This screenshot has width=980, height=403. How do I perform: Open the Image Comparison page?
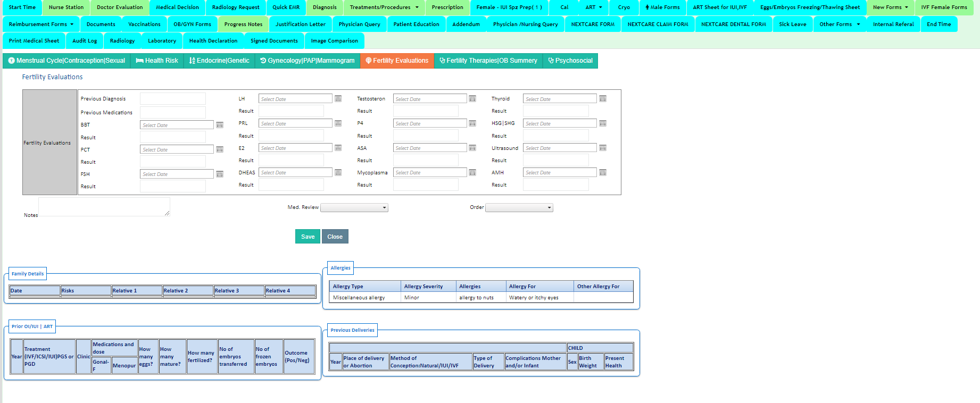[x=335, y=40]
